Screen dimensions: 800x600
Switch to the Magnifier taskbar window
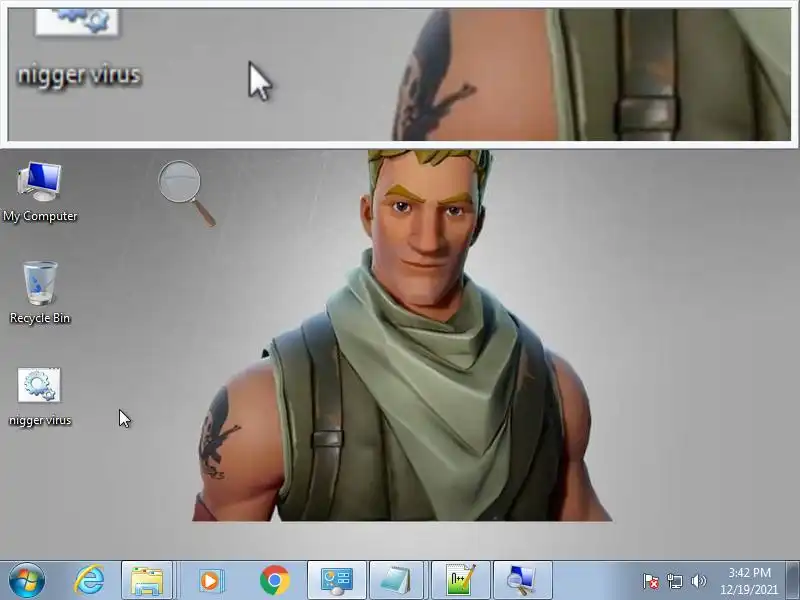(522, 581)
